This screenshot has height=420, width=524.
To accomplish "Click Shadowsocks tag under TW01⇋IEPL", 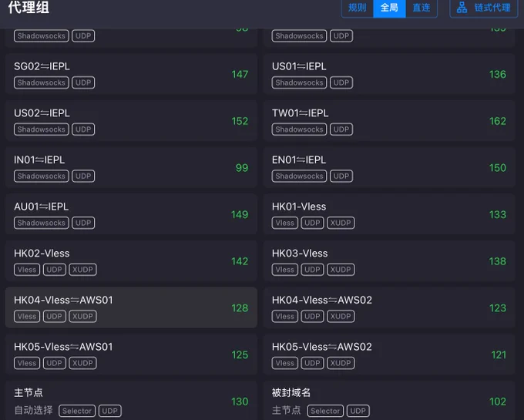I will click(300, 129).
